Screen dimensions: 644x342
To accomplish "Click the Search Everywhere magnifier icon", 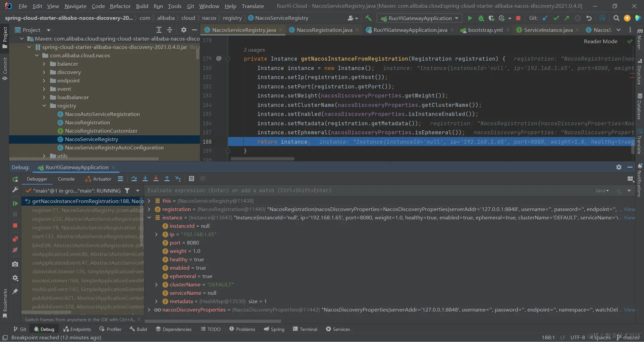I will tap(616, 18).
